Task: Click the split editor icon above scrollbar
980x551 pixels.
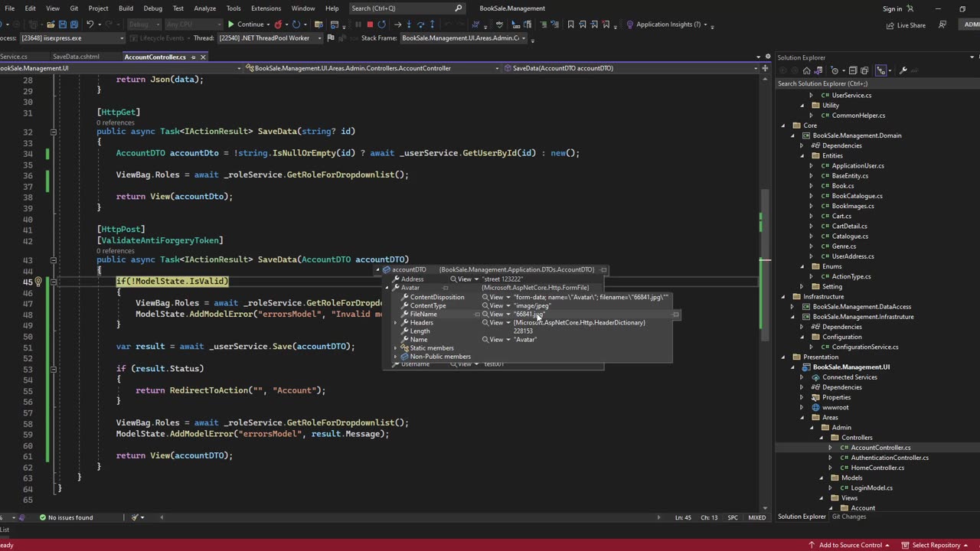Action: pos(766,68)
